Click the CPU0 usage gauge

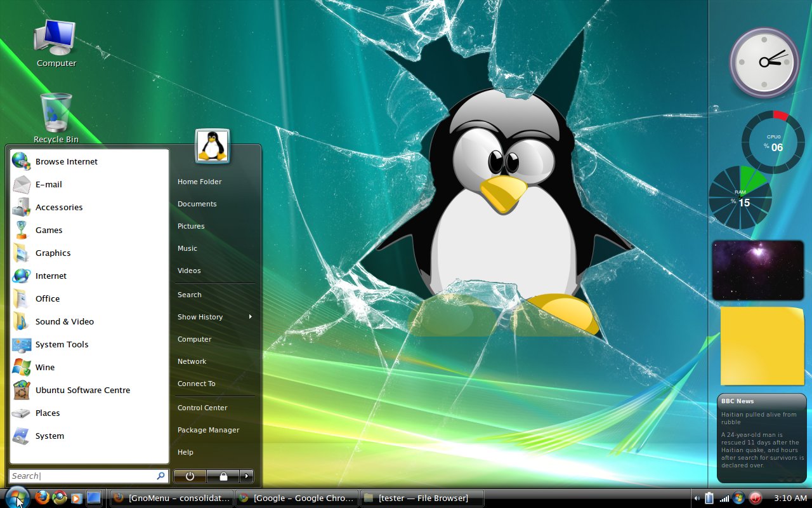pyautogui.click(x=773, y=142)
